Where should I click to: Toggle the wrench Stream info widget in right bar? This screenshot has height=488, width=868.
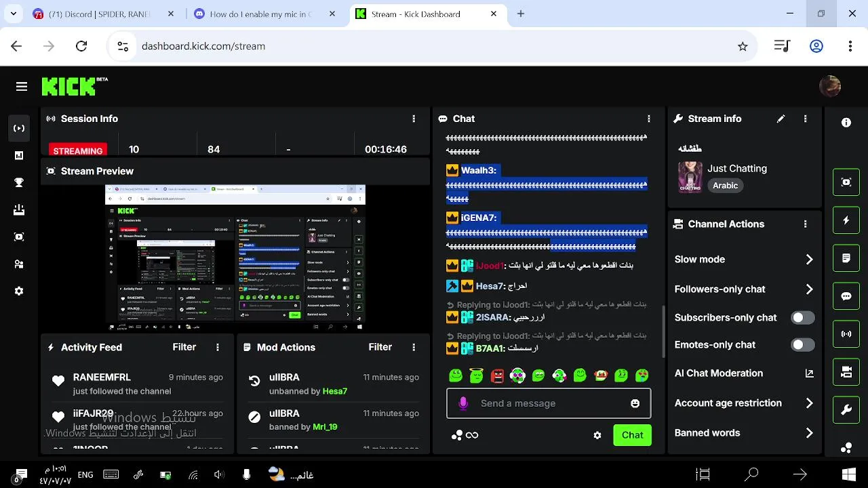click(x=846, y=410)
